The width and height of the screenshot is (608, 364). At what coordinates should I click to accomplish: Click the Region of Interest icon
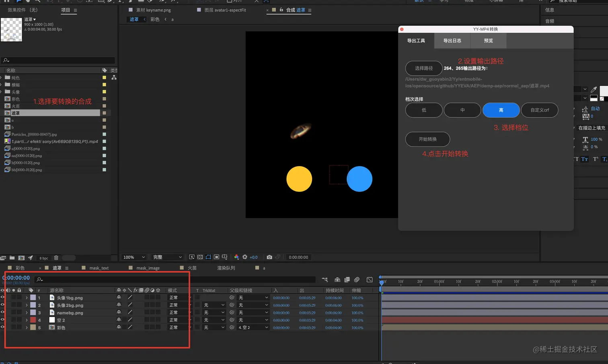(216, 257)
